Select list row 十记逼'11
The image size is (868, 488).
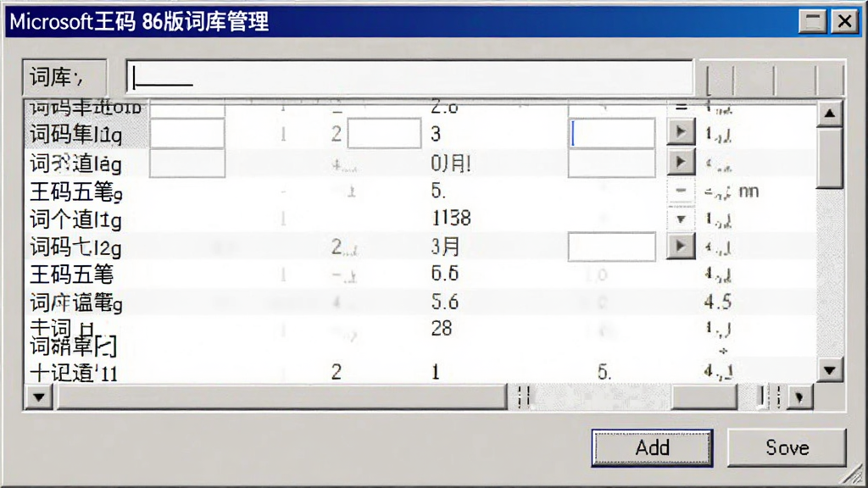[x=420, y=371]
